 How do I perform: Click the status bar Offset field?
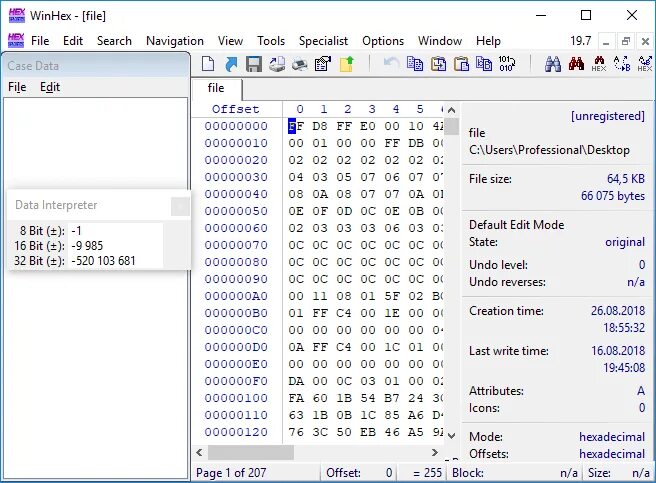[359, 473]
